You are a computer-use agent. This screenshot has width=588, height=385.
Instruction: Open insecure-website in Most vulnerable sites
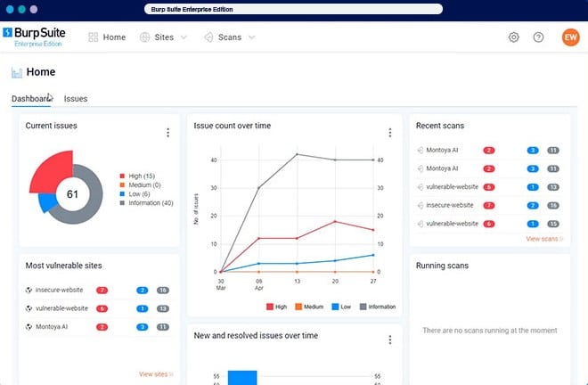60,290
